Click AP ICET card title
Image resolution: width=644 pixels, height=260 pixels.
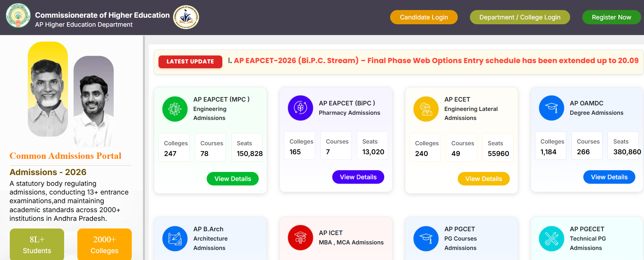coord(330,233)
